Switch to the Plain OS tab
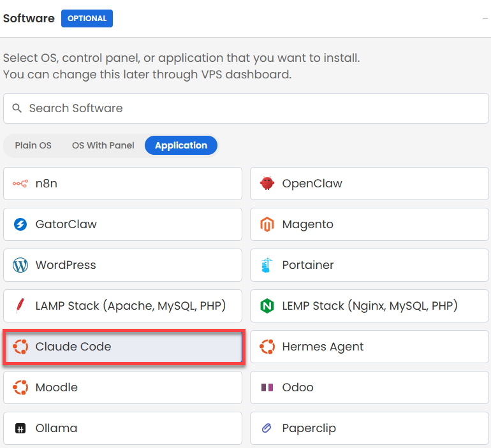Screen dimensions: 491x448 click(x=33, y=145)
